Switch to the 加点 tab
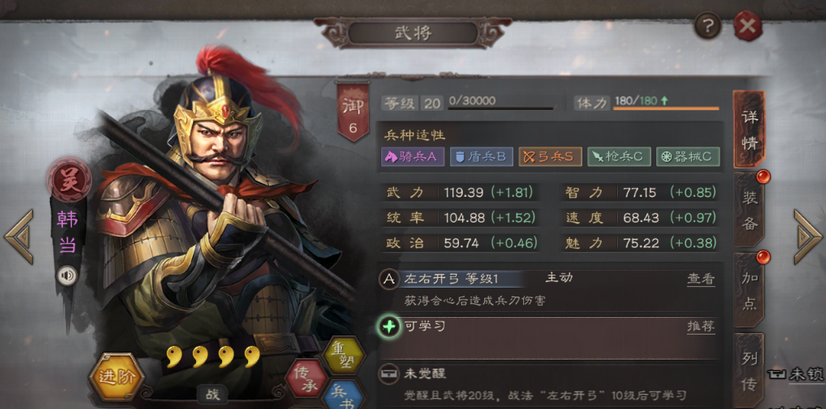This screenshot has height=409, width=826. tap(750, 290)
